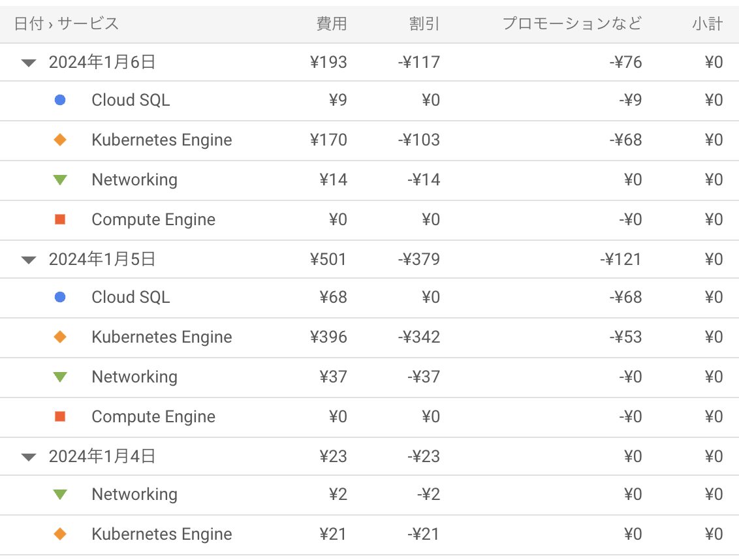The height and width of the screenshot is (560, 739).
Task: Click the 日付 › サービス column header
Action: coord(67,24)
